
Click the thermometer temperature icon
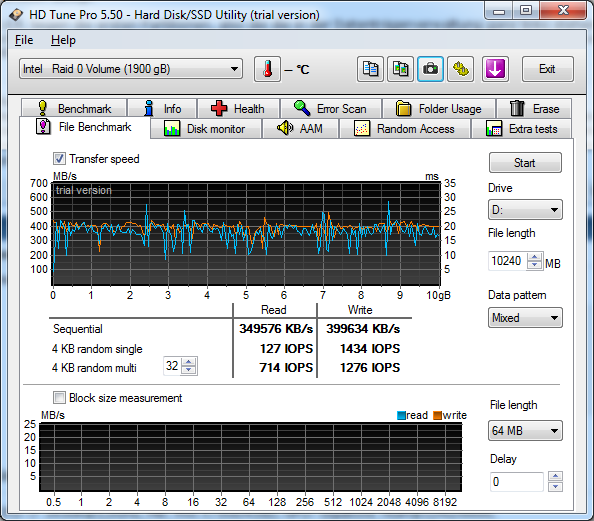(x=267, y=69)
